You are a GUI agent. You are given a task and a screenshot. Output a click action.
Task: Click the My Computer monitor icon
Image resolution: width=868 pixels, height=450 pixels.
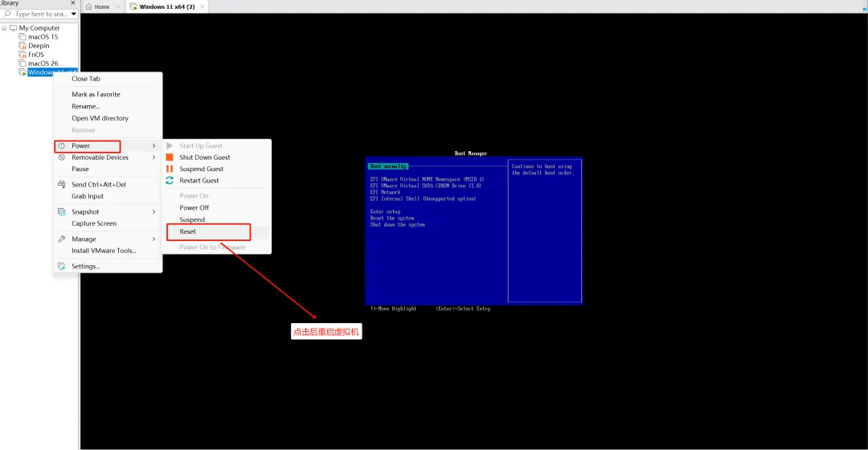coord(14,27)
